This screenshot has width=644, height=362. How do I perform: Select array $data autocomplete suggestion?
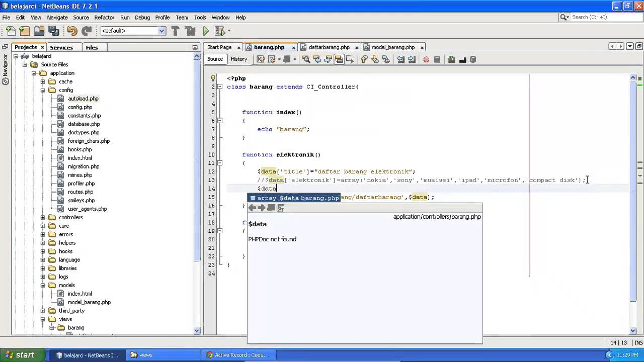[x=294, y=198]
